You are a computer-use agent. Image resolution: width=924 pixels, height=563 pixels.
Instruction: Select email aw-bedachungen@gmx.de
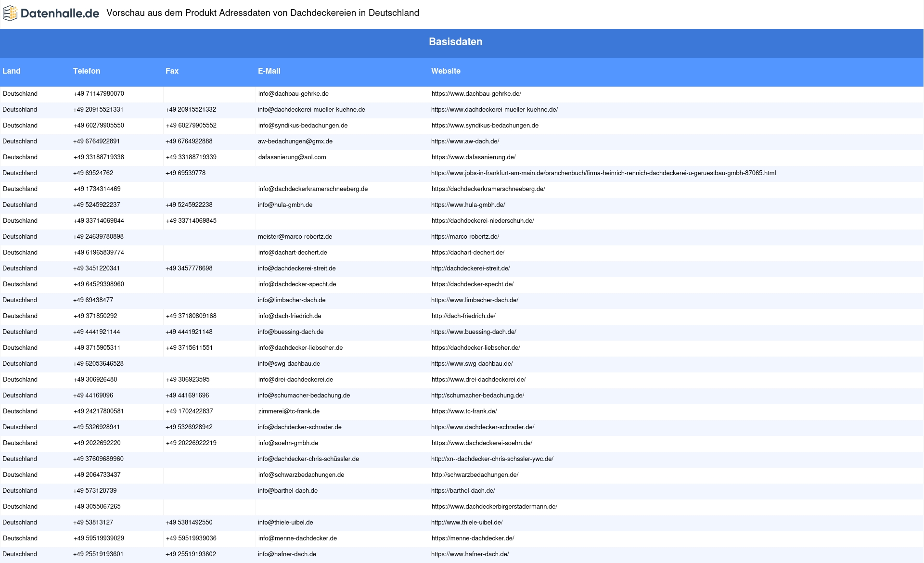[295, 141]
